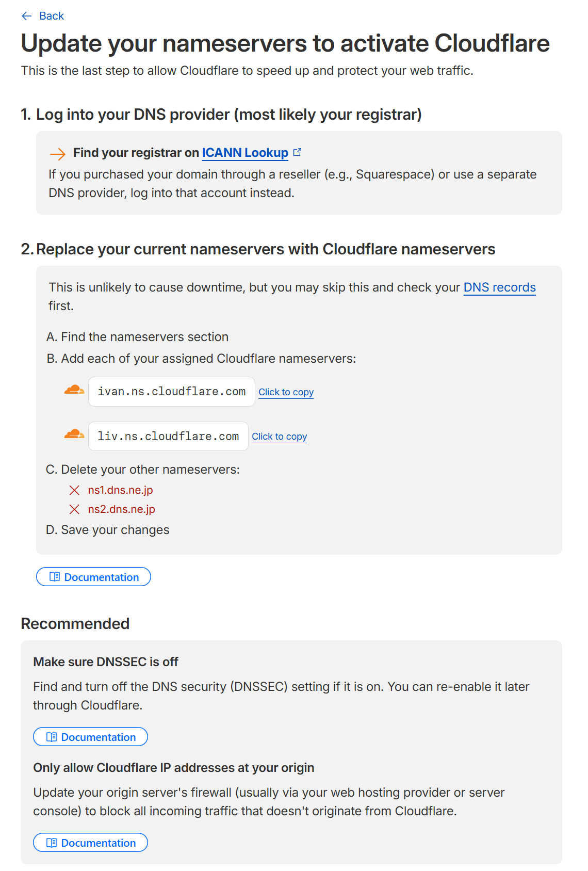Click the book icon in the bottom Documentation button
The image size is (588, 871).
(51, 842)
